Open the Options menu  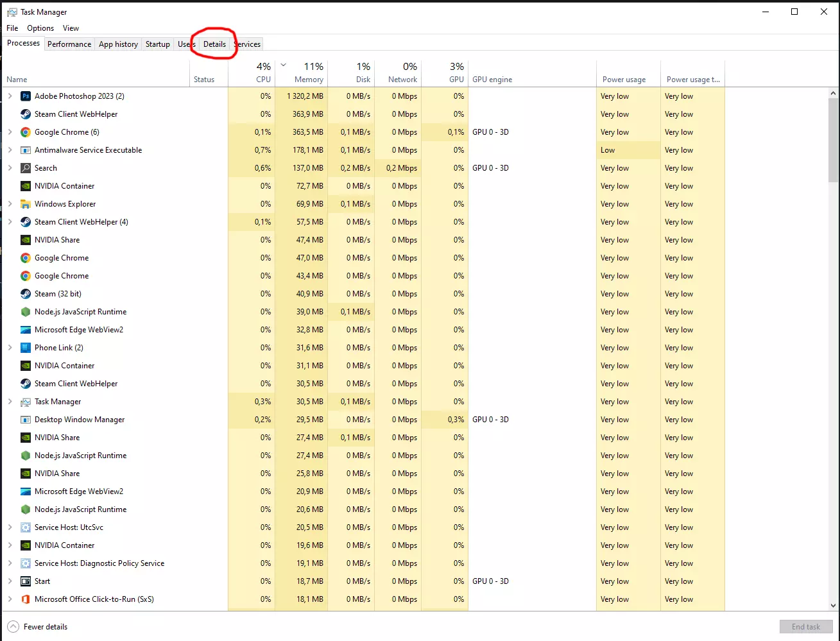(40, 28)
